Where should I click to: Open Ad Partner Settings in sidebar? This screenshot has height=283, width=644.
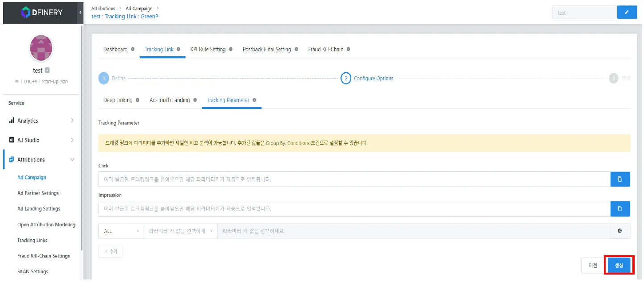point(38,193)
